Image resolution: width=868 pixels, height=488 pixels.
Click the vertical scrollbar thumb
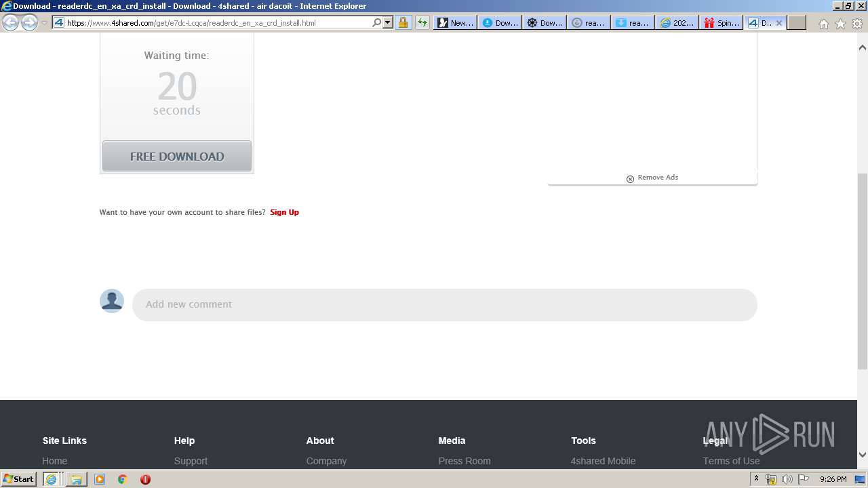863,271
